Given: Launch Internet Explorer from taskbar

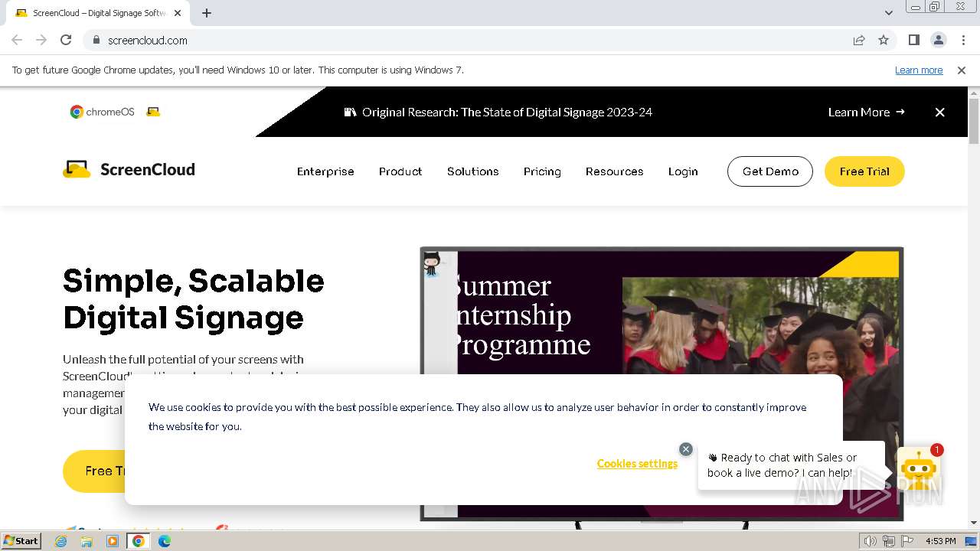Looking at the screenshot, I should (61, 541).
